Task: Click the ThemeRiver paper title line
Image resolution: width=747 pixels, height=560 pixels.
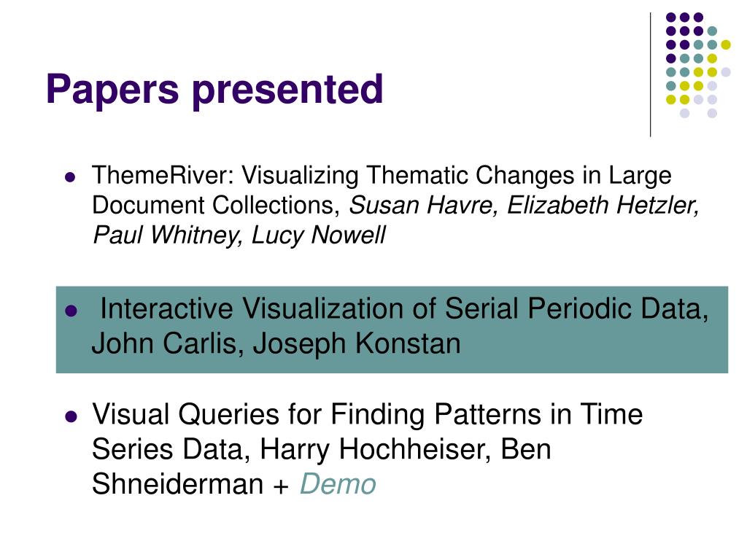Action: point(382,175)
